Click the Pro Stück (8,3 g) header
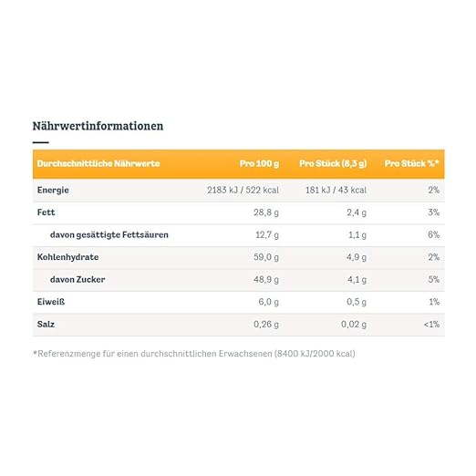Image resolution: width=476 pixels, height=476 pixels. [333, 163]
